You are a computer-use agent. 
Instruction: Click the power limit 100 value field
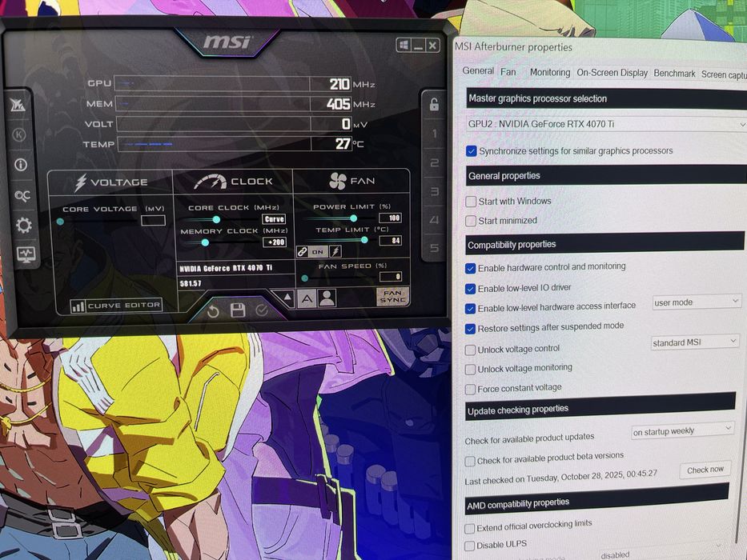click(390, 218)
